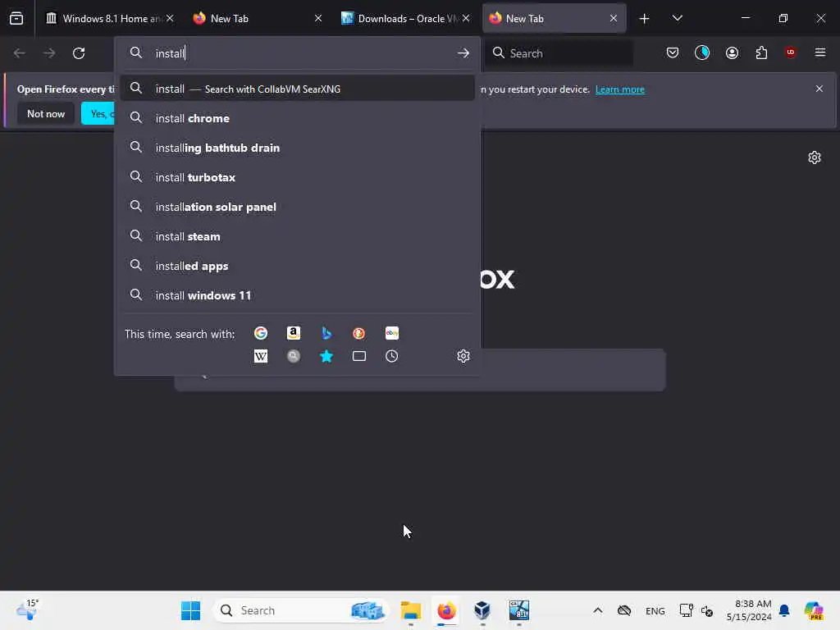The width and height of the screenshot is (840, 630).
Task: Click the address bar with install text
Action: [297, 53]
